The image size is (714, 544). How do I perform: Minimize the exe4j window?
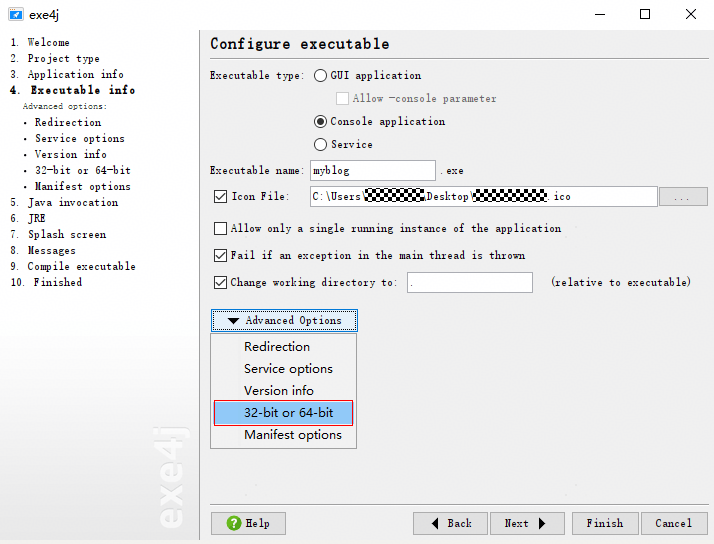(x=600, y=15)
